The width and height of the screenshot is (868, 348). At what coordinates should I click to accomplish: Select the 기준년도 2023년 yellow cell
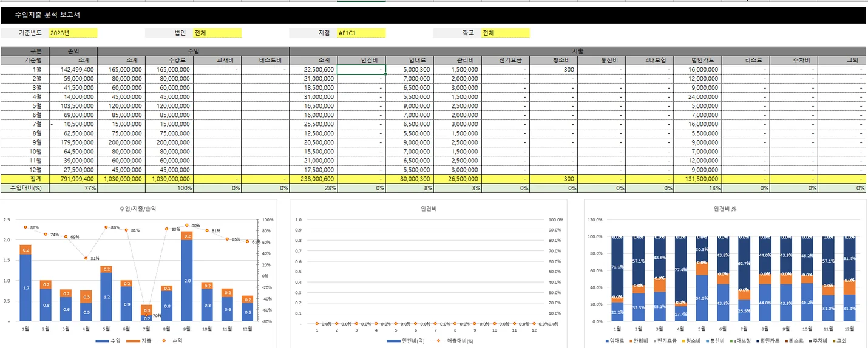(x=72, y=33)
